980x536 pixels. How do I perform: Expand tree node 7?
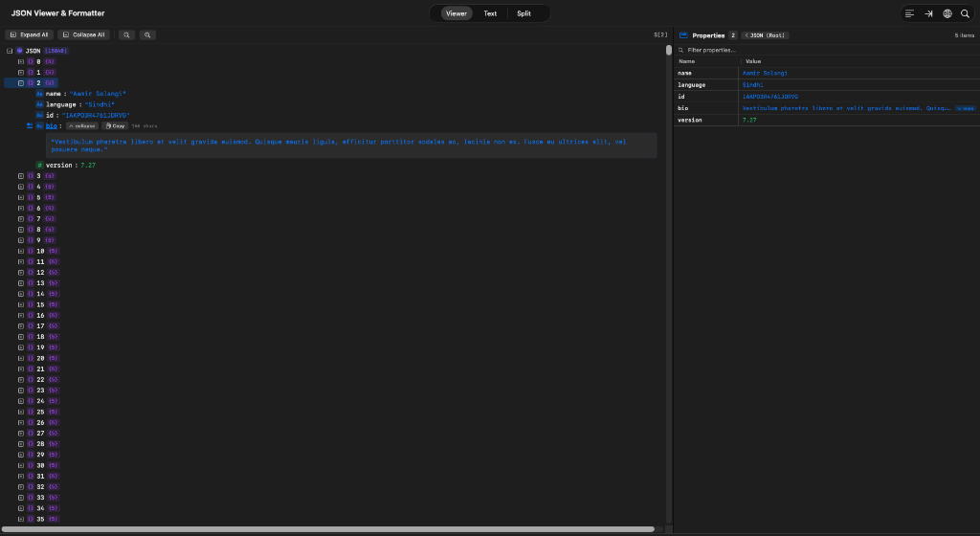pos(21,219)
